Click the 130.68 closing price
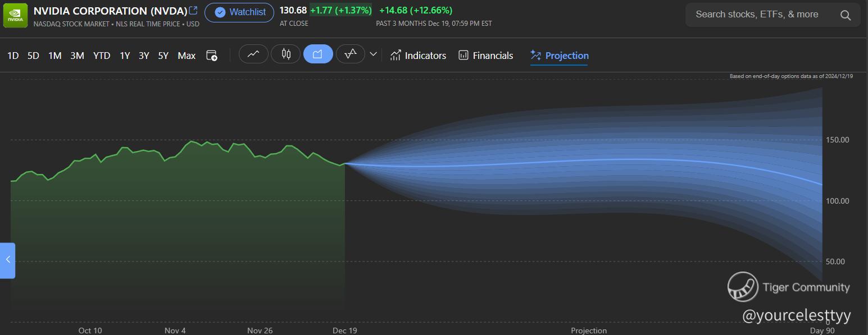Image resolution: width=868 pixels, height=335 pixels. [x=293, y=10]
